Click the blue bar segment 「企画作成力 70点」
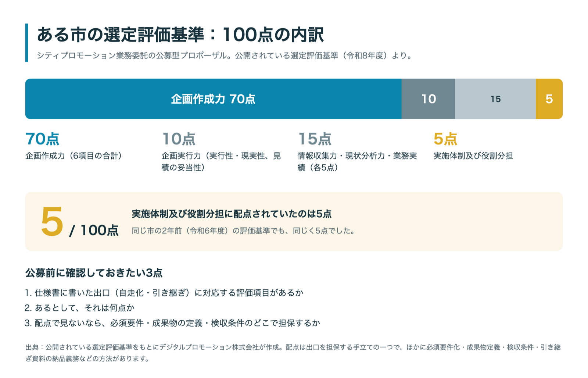 tap(213, 99)
